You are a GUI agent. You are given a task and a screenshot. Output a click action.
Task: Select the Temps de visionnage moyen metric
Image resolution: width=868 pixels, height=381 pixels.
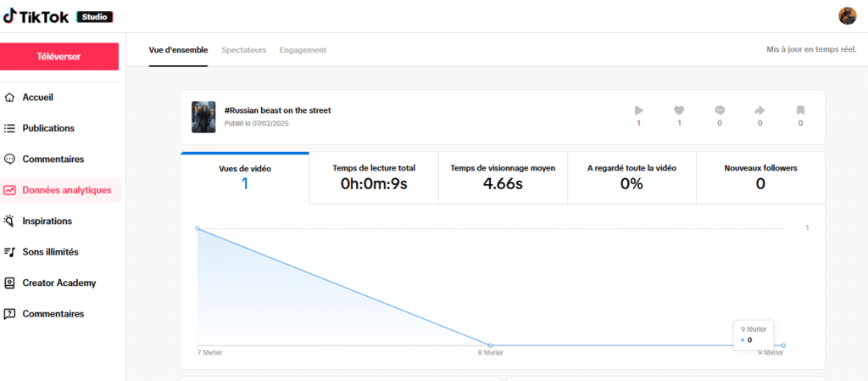coord(503,177)
